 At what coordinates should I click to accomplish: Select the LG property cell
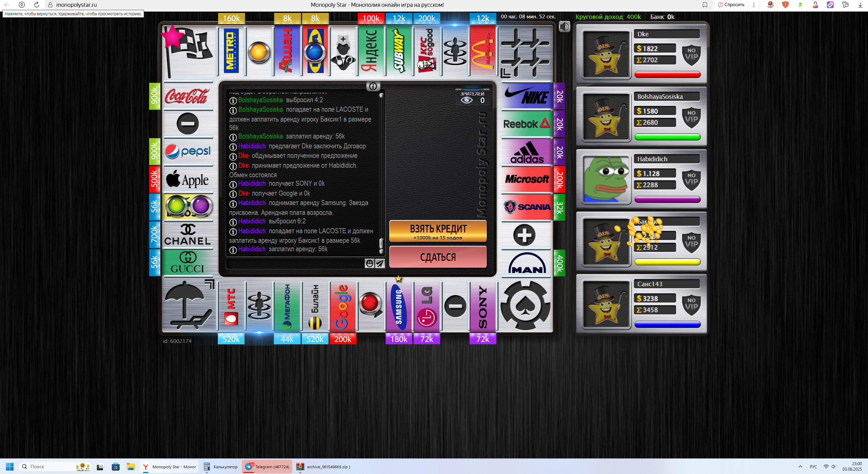point(427,307)
